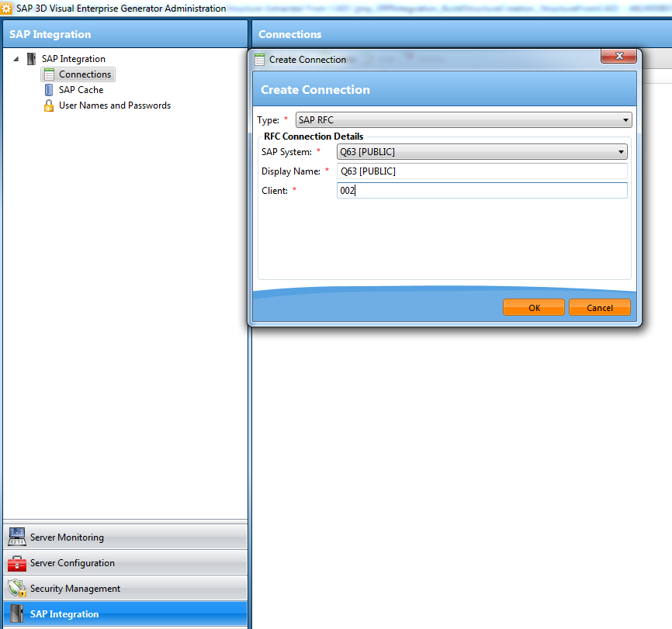Open the Server Monitoring navigation section
672x629 pixels.
(x=125, y=537)
